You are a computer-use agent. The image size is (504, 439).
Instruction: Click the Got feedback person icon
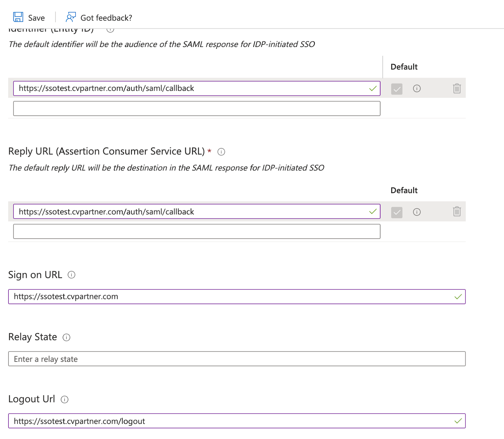[x=71, y=17]
